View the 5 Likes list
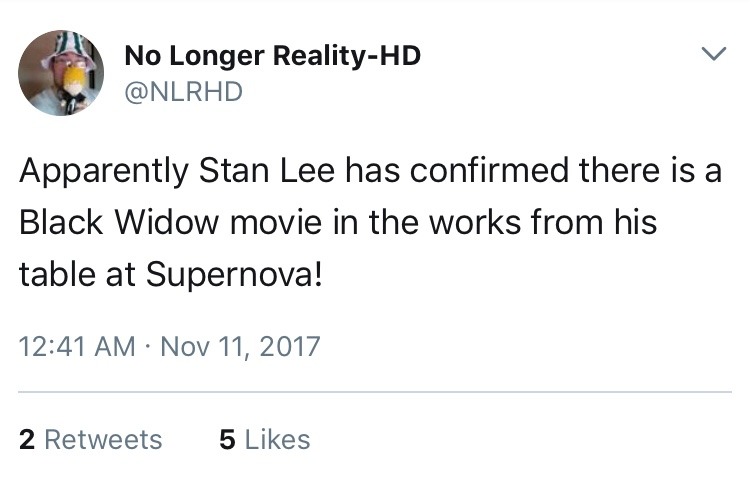 pyautogui.click(x=264, y=440)
